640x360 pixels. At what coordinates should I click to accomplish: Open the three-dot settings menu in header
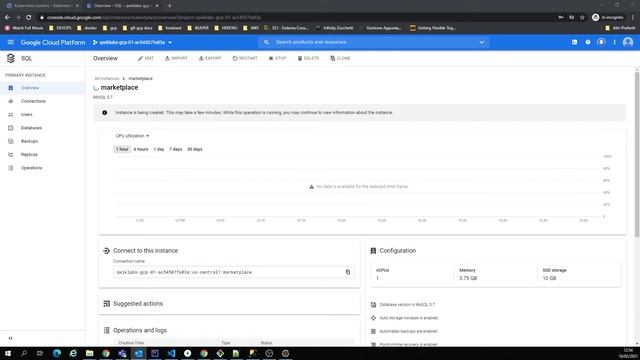[x=614, y=42]
